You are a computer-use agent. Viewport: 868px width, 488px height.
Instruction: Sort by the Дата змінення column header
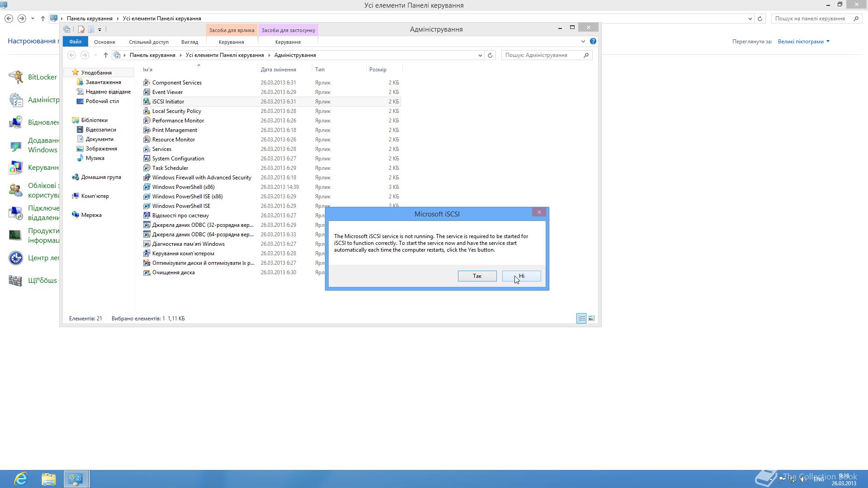285,70
